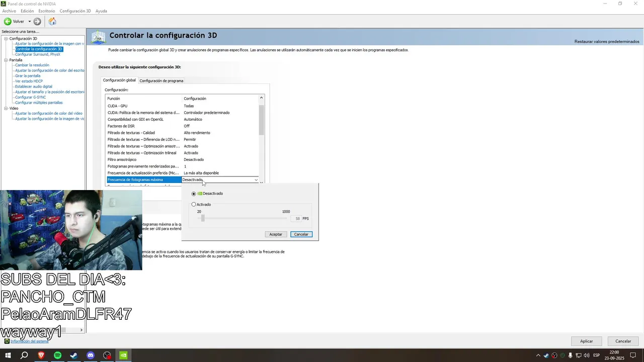Click Aceptar in frame rate popup
This screenshot has width=644, height=362.
(276, 234)
